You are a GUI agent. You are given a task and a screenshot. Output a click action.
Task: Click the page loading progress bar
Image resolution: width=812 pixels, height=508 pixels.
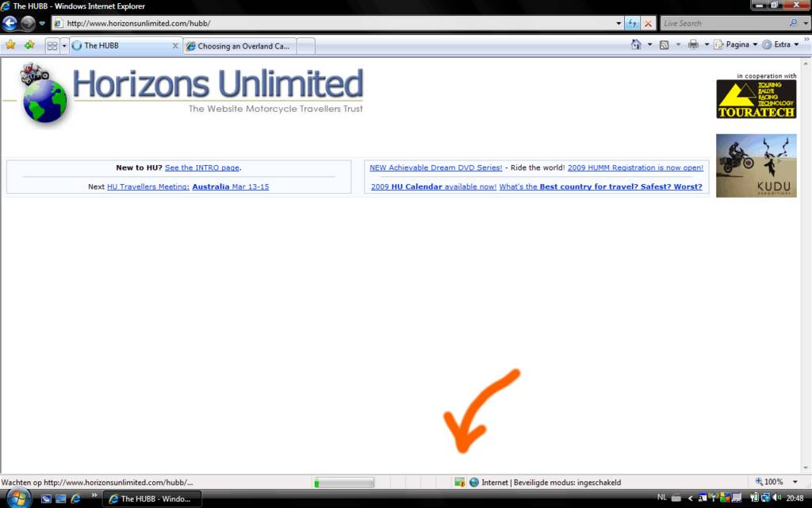point(344,483)
